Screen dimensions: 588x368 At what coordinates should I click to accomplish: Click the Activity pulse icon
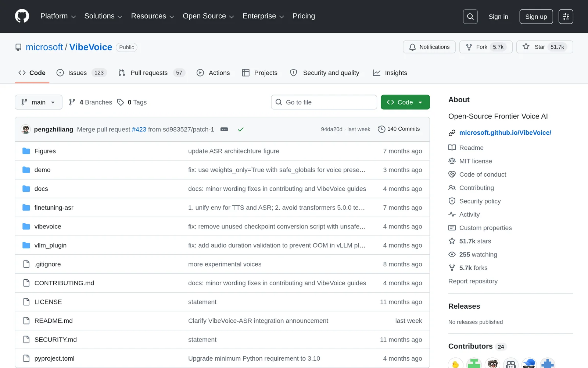(452, 215)
